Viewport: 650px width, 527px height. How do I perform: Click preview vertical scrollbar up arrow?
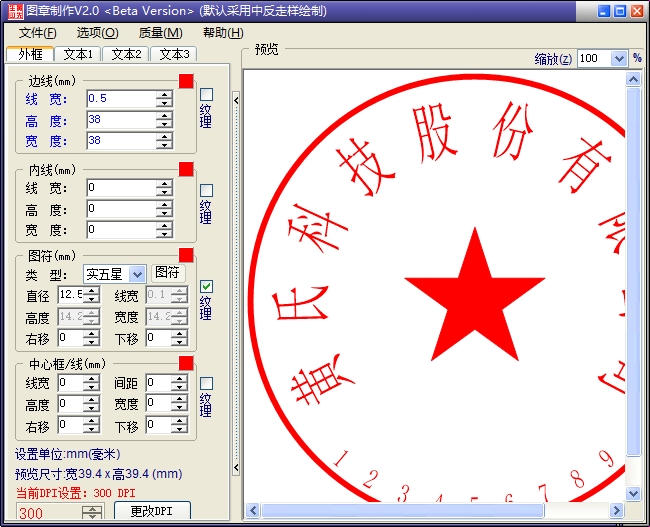click(x=633, y=79)
